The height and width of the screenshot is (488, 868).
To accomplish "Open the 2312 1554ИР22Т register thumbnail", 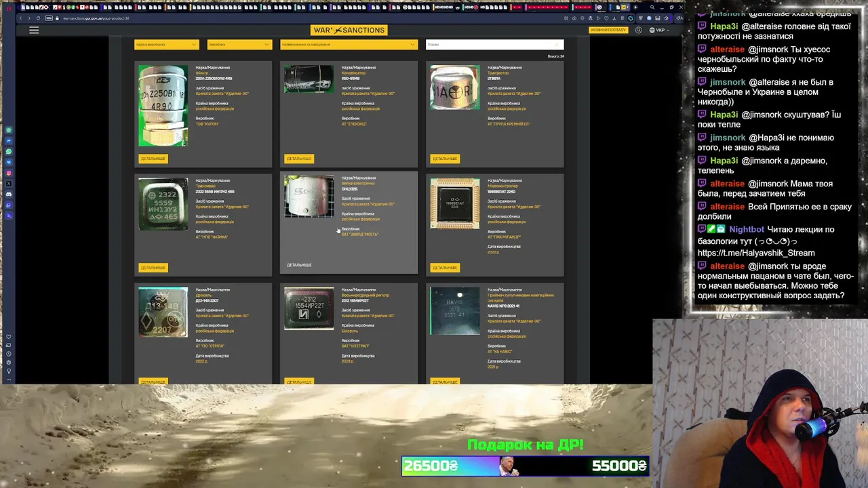I will point(309,308).
